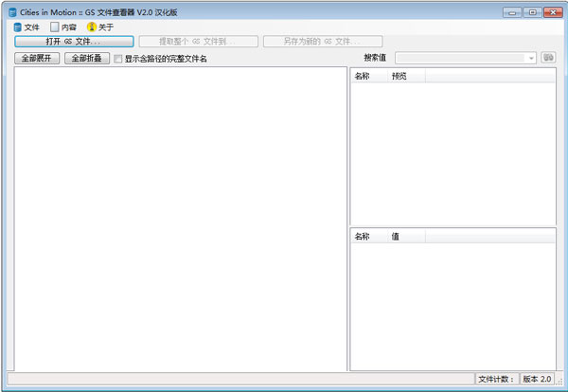This screenshot has width=568, height=392.
Task: Click the 预览 column header
Action: pyautogui.click(x=407, y=76)
